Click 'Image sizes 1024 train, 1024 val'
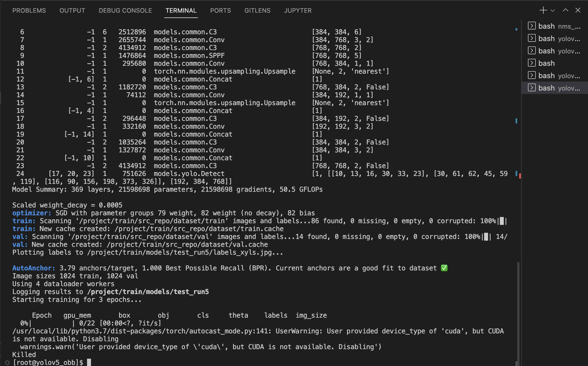The image size is (588, 366). tap(75, 276)
